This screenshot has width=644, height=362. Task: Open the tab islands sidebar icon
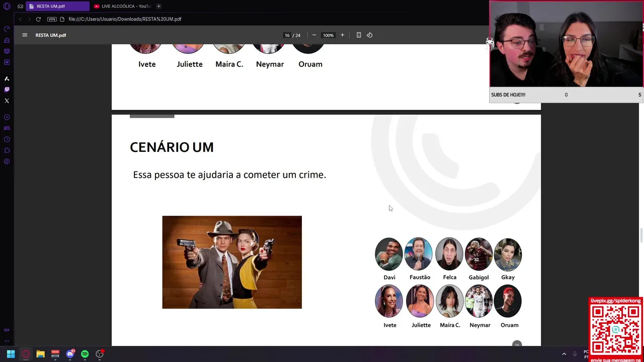pyautogui.click(x=7, y=128)
